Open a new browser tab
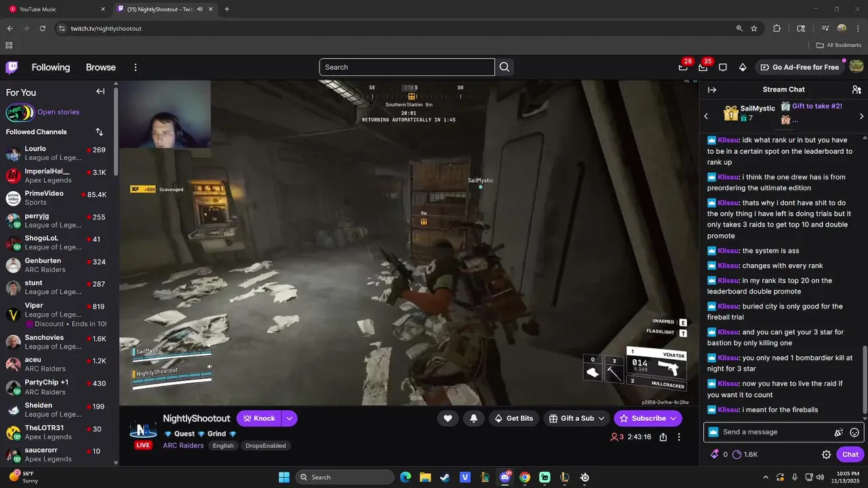 pos(226,9)
